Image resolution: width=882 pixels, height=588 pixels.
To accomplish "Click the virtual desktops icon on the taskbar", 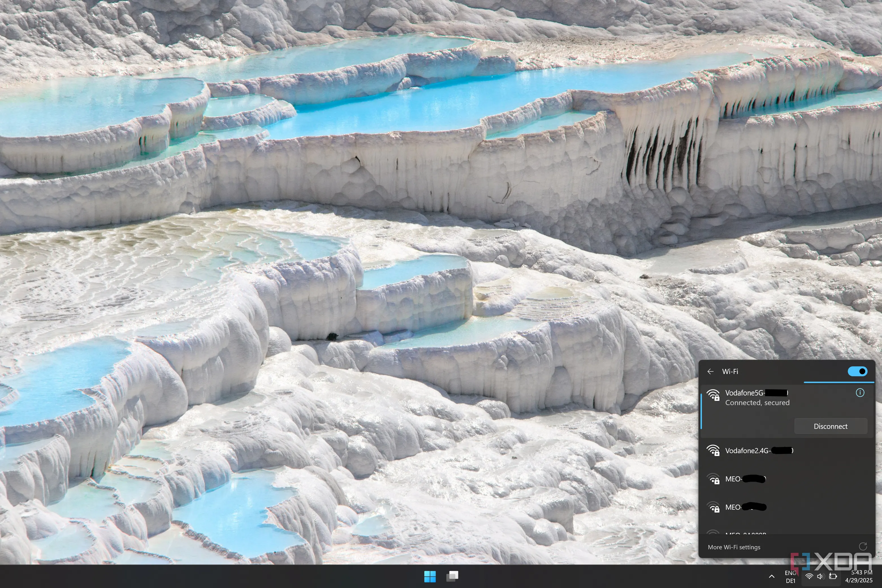I will 452,576.
